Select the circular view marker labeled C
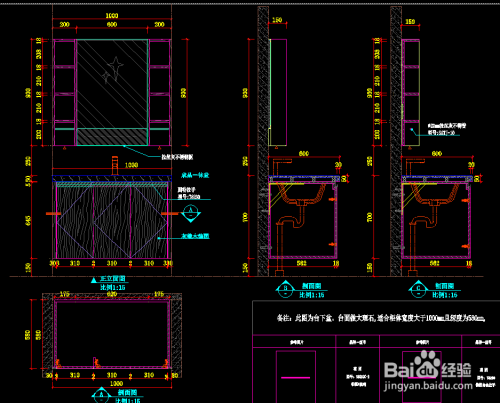500x403 pixels. [419, 290]
